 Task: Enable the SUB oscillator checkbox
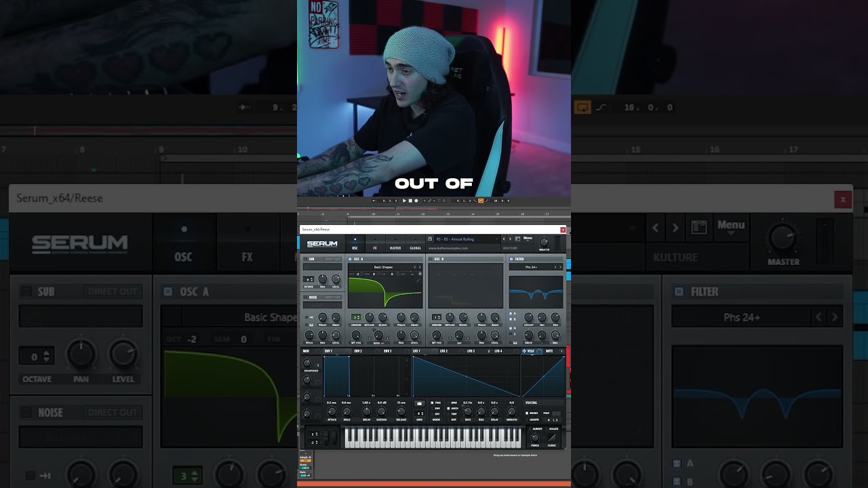click(305, 259)
